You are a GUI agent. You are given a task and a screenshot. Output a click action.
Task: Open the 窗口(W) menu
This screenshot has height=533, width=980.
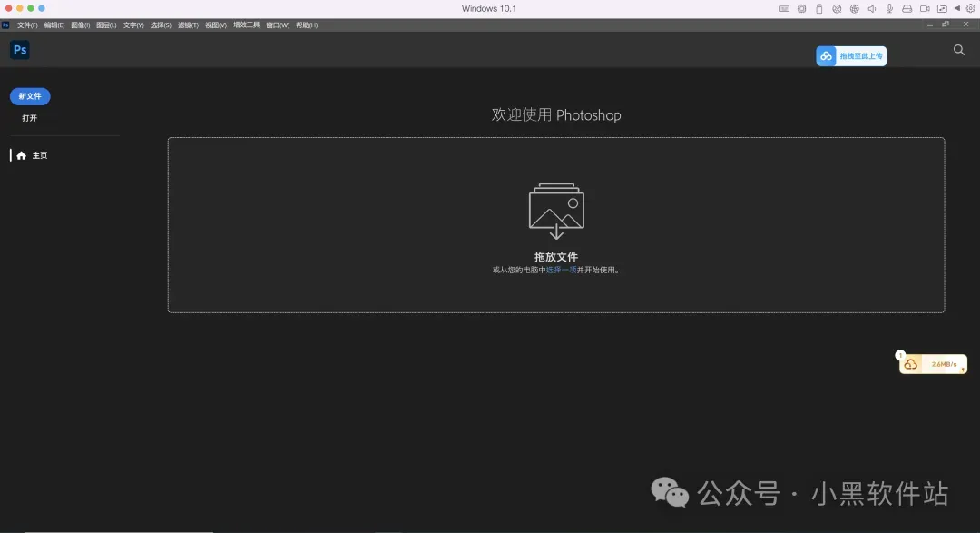pos(278,25)
